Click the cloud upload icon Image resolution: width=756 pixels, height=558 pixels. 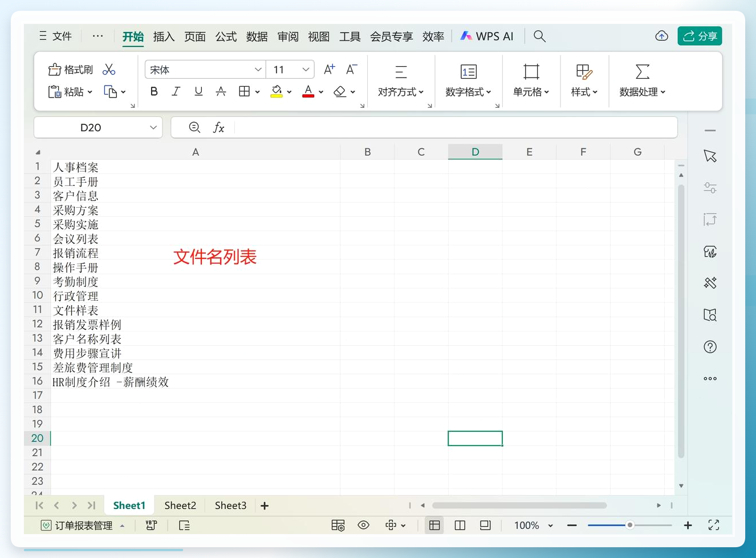tap(661, 36)
